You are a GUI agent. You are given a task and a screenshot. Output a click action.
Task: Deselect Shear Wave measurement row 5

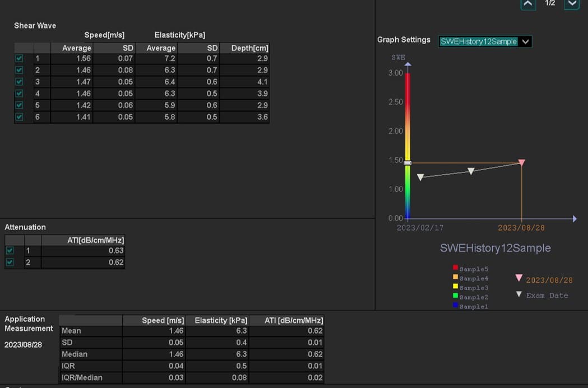(x=19, y=105)
